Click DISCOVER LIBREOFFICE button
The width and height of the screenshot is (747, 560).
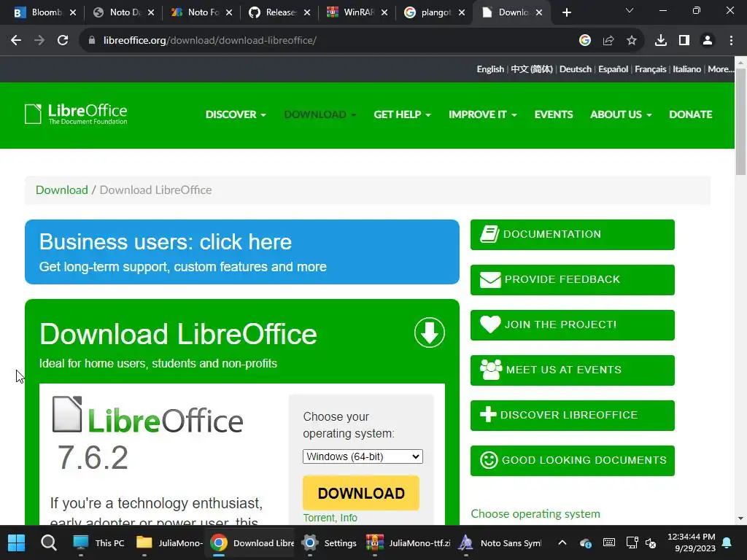pyautogui.click(x=572, y=415)
